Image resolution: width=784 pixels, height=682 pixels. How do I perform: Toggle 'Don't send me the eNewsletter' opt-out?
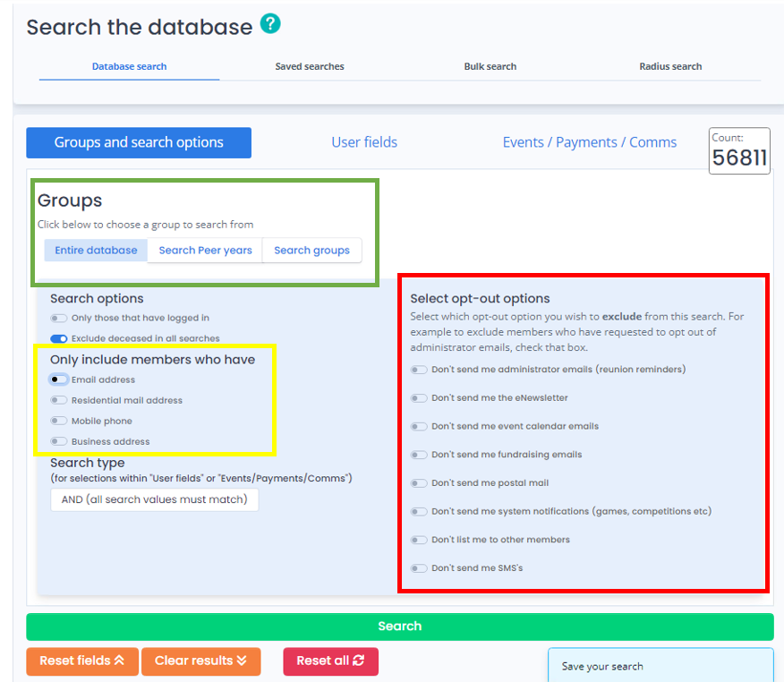pos(419,397)
